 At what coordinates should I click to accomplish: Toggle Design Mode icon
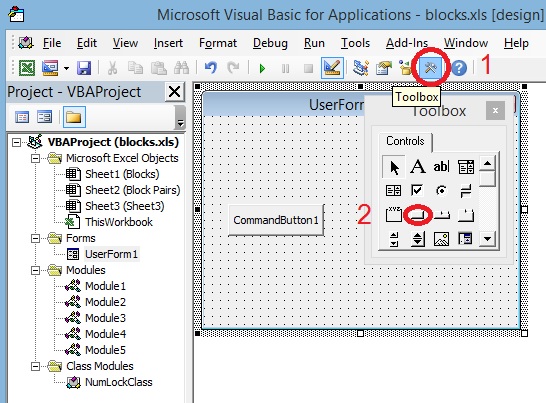coord(332,68)
